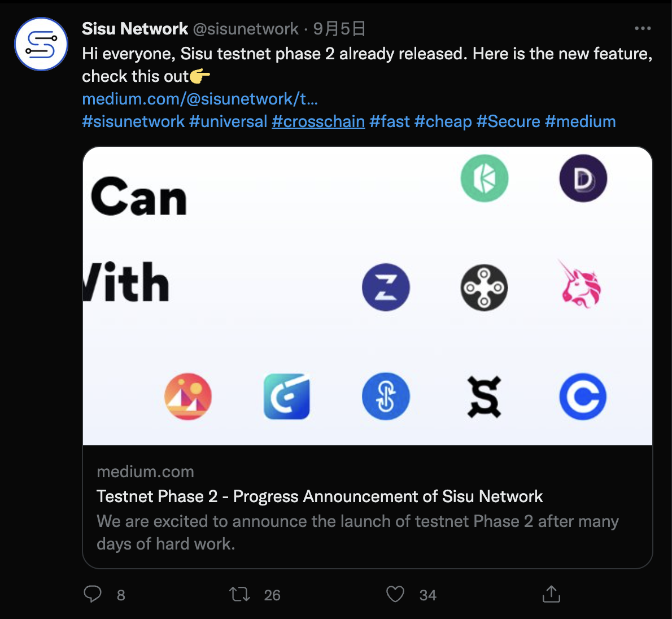
Task: Click the Sisu Network profile avatar
Action: tap(41, 44)
